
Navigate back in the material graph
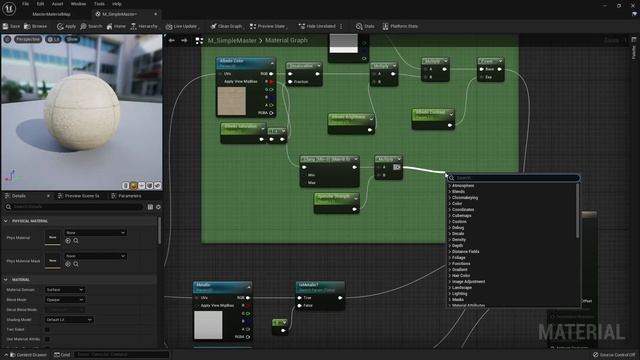click(x=172, y=40)
